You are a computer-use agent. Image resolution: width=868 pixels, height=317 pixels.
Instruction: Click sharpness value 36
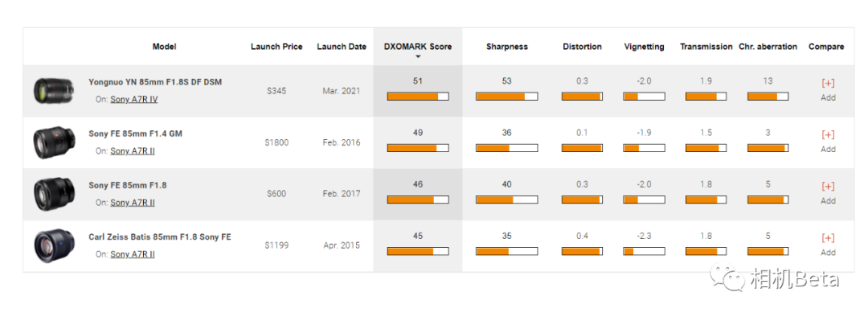pos(506,133)
